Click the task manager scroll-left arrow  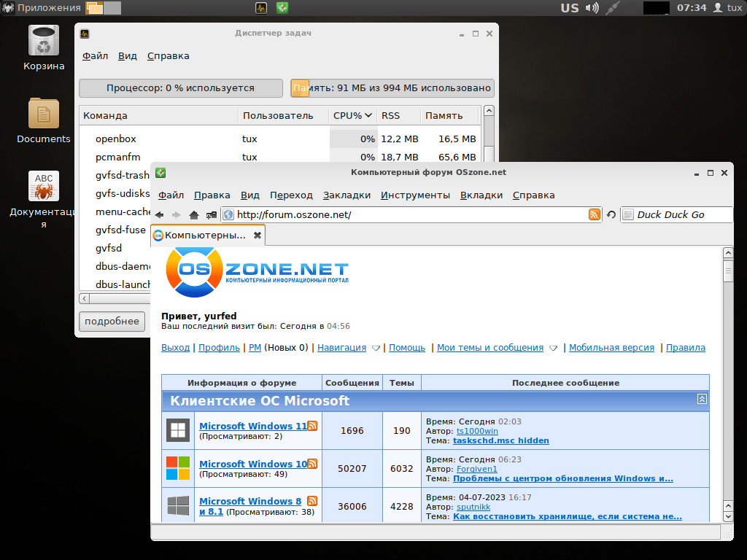(x=85, y=298)
